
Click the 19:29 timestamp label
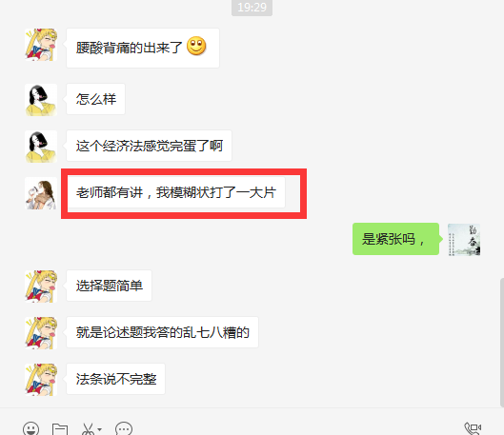(252, 7)
